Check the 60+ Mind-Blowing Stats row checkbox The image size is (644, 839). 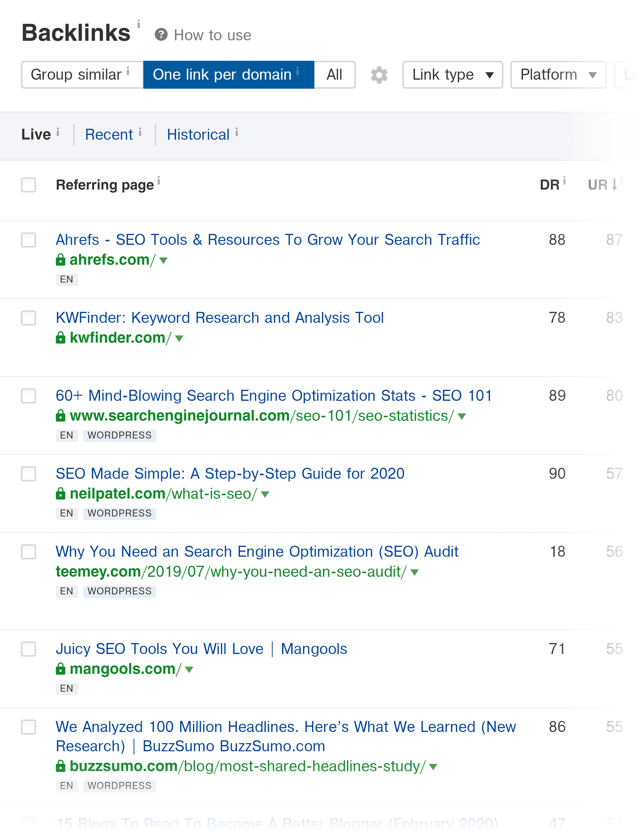click(28, 396)
